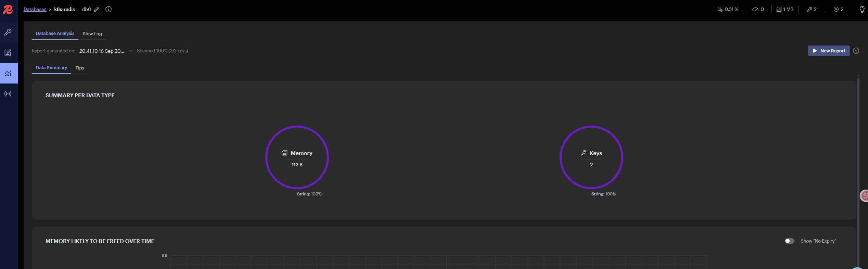The height and width of the screenshot is (269, 868).
Task: Select the Database Analysis tab
Action: click(x=55, y=34)
